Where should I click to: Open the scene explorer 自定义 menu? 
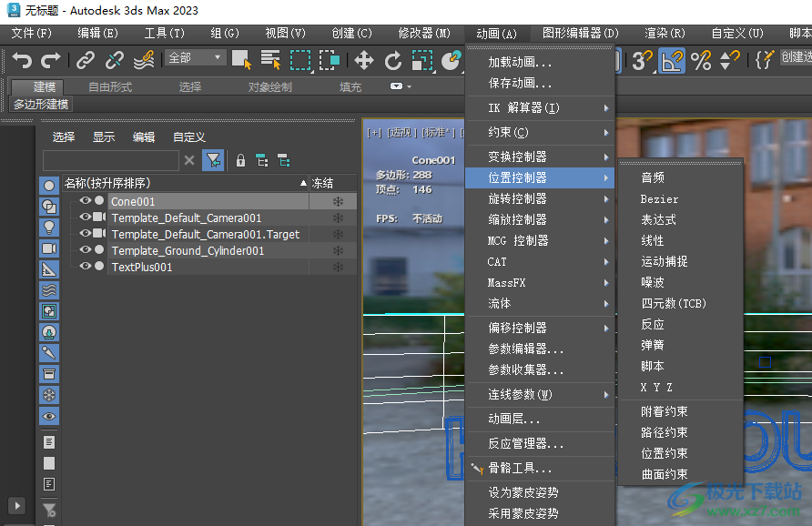(x=189, y=137)
